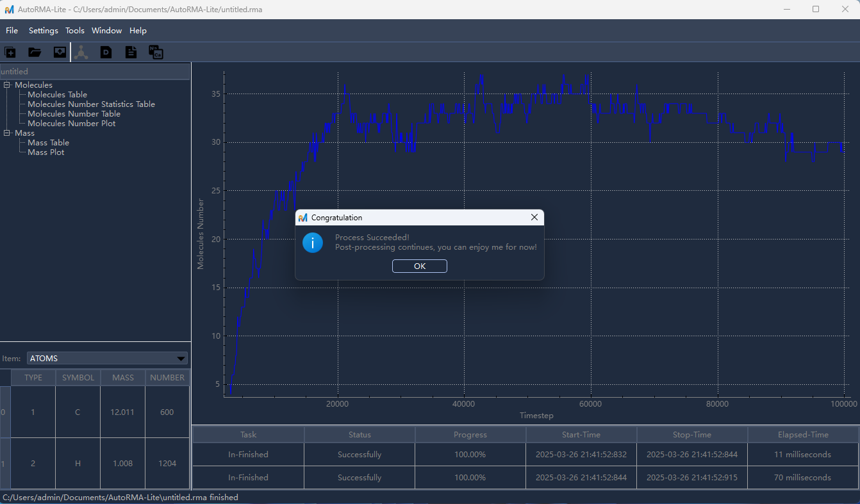The height and width of the screenshot is (504, 860).
Task: Click the text document toolbar icon
Action: click(x=131, y=53)
